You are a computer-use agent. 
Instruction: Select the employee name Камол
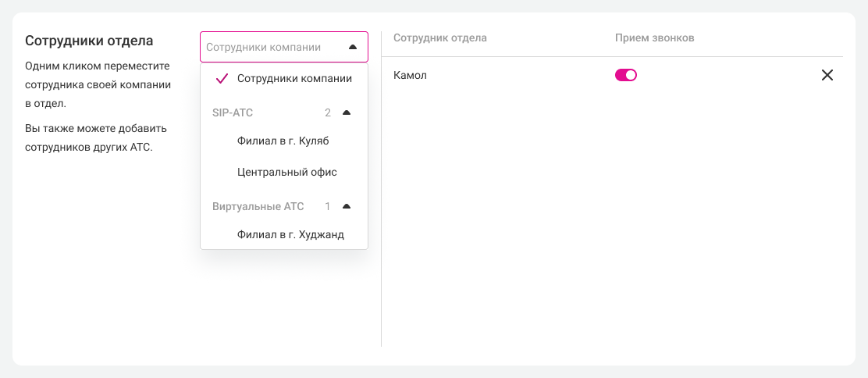pos(411,75)
